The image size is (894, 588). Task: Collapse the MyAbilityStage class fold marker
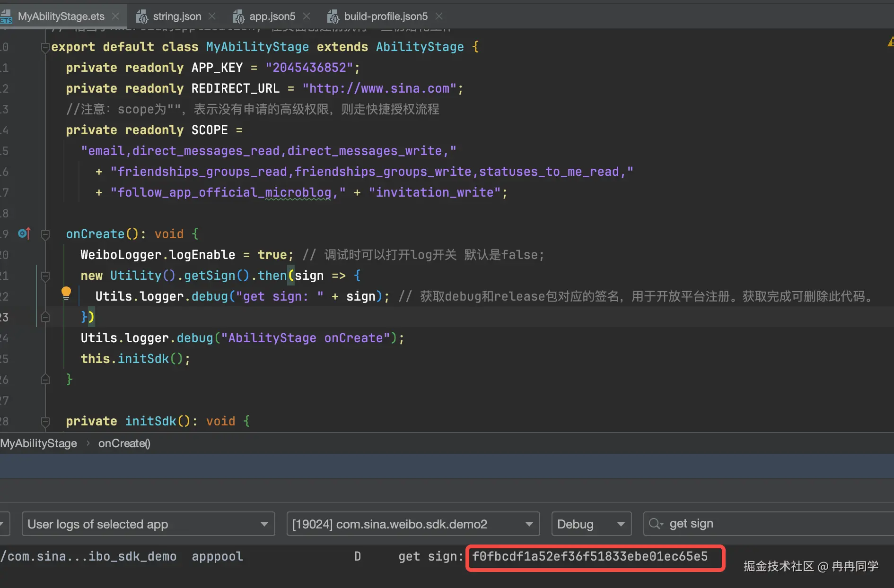tap(45, 47)
